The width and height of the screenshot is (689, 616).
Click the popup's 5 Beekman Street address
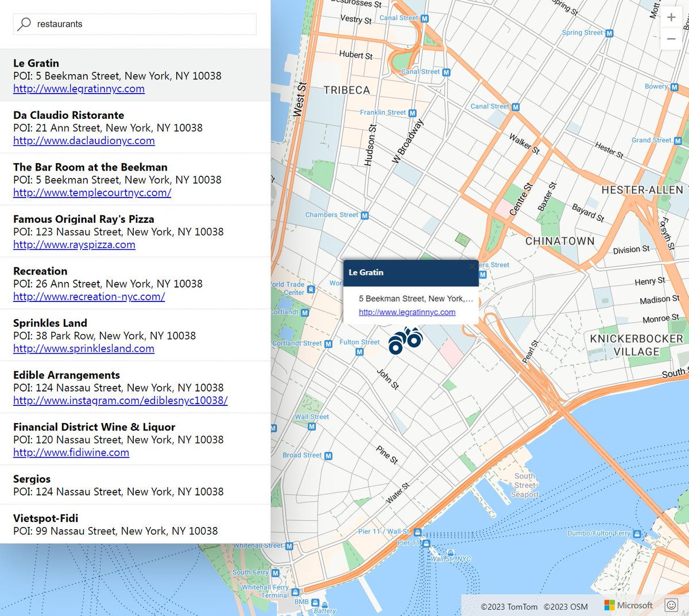tap(416, 299)
